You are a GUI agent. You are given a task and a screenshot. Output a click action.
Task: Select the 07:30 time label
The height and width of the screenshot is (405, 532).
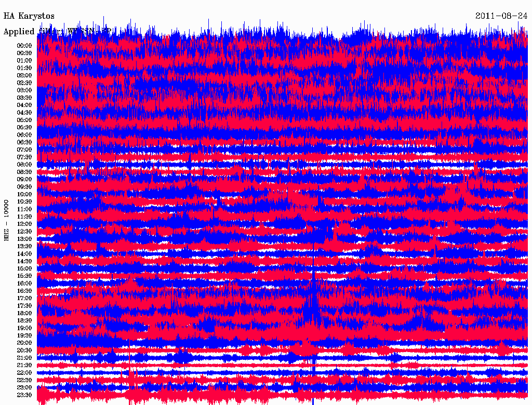click(x=24, y=157)
